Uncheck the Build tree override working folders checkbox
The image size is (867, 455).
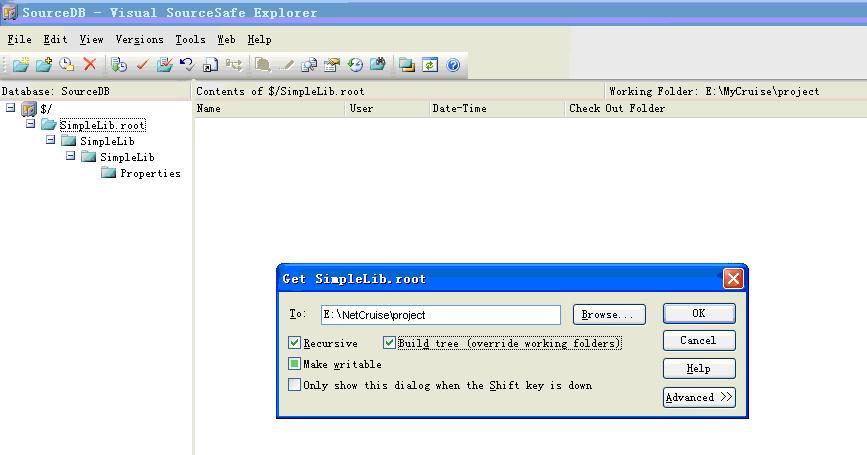click(x=389, y=343)
